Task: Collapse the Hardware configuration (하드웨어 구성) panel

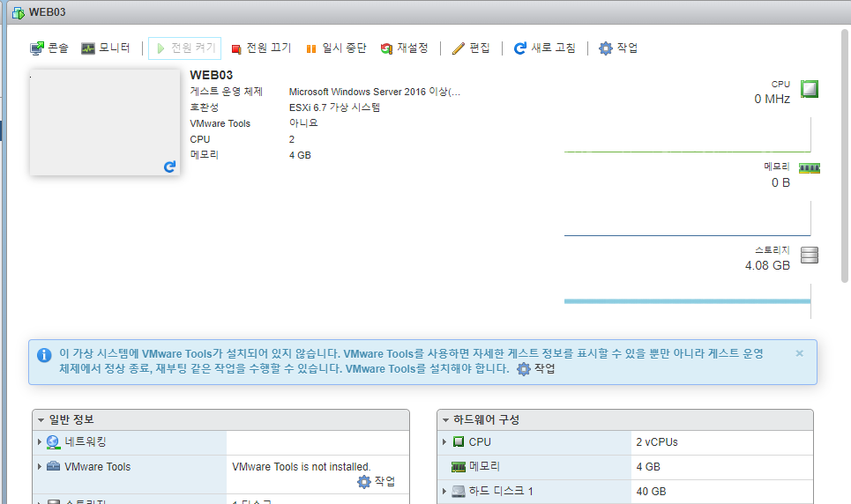Action: coord(445,420)
